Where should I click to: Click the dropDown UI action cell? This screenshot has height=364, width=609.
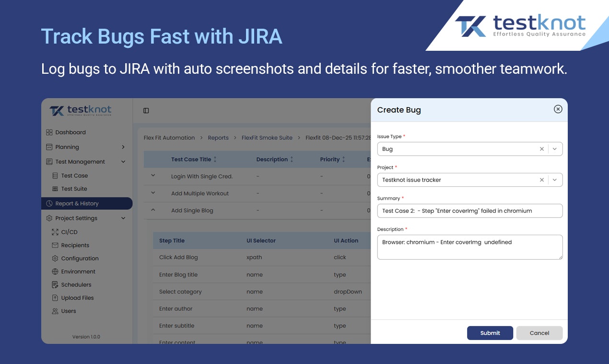(348, 292)
